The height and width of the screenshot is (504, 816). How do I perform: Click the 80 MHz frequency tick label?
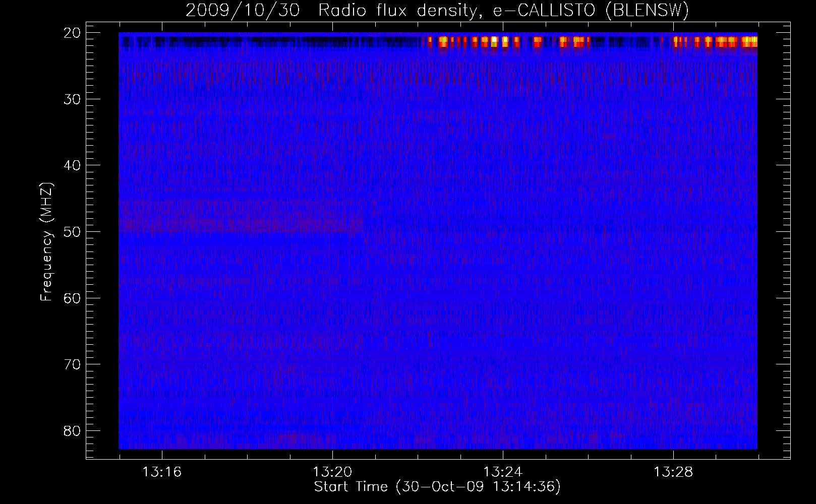pyautogui.click(x=72, y=431)
